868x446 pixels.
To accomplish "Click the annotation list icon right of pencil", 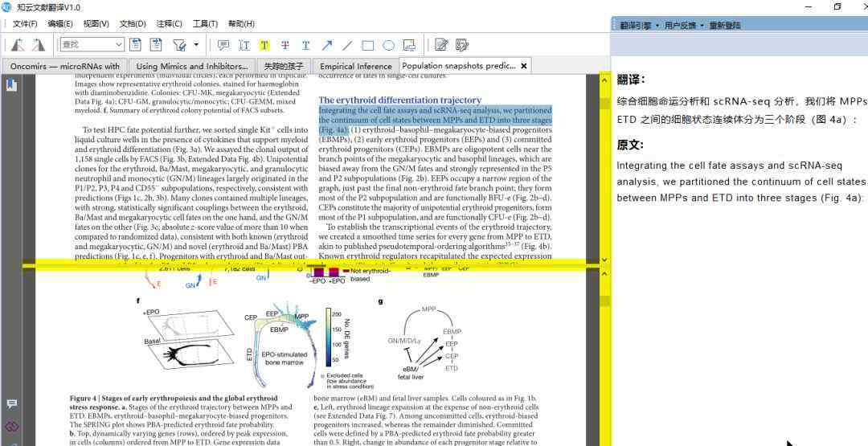I will (461, 45).
